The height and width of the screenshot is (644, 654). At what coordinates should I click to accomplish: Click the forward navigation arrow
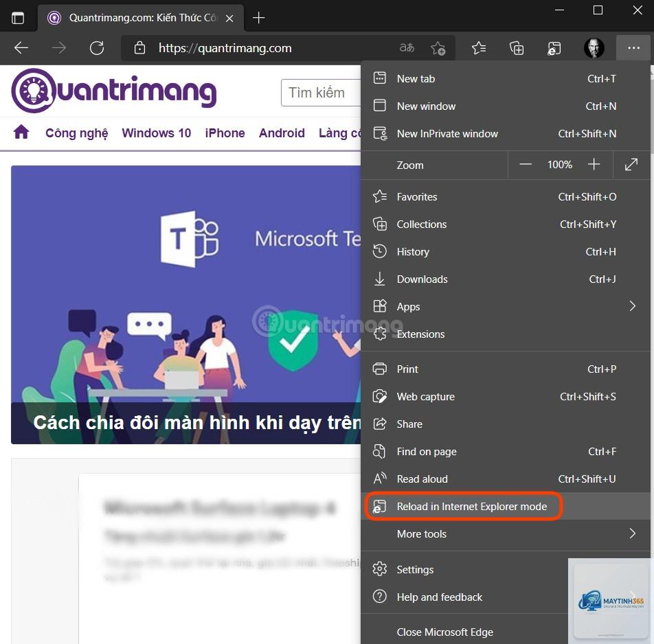[59, 48]
